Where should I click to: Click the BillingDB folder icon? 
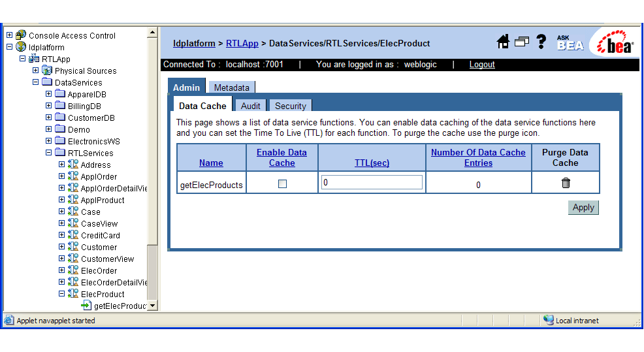(60, 106)
